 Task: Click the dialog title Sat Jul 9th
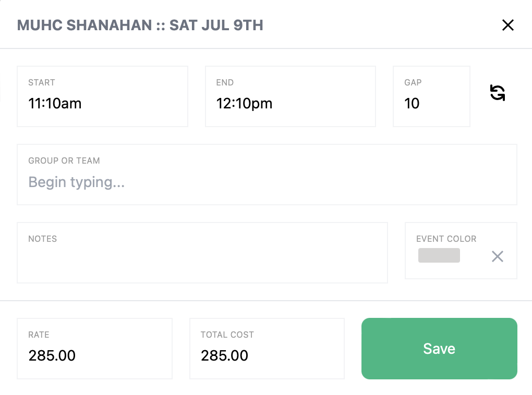pos(140,25)
